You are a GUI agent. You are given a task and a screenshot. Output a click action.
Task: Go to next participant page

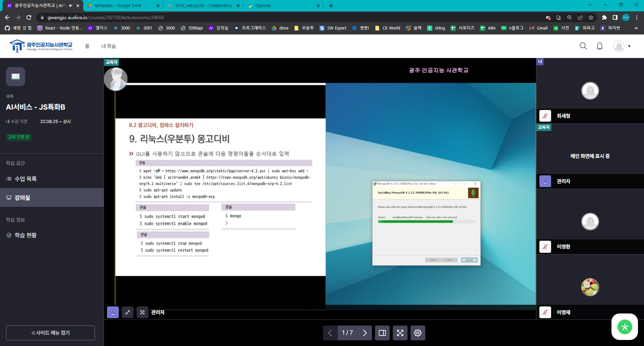tap(365, 333)
